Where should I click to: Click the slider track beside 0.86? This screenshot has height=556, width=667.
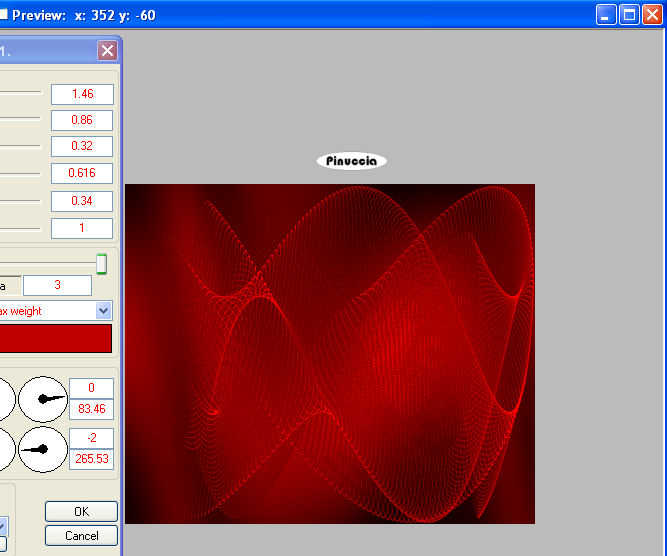pyautogui.click(x=20, y=118)
